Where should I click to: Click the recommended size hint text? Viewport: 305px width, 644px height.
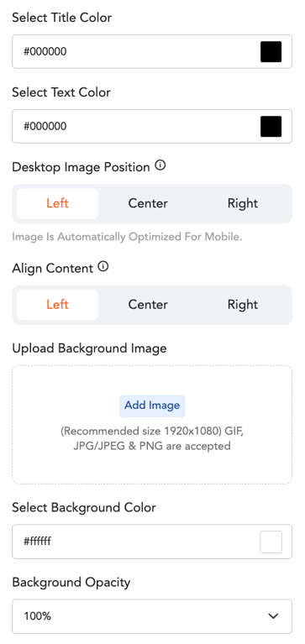[152, 438]
